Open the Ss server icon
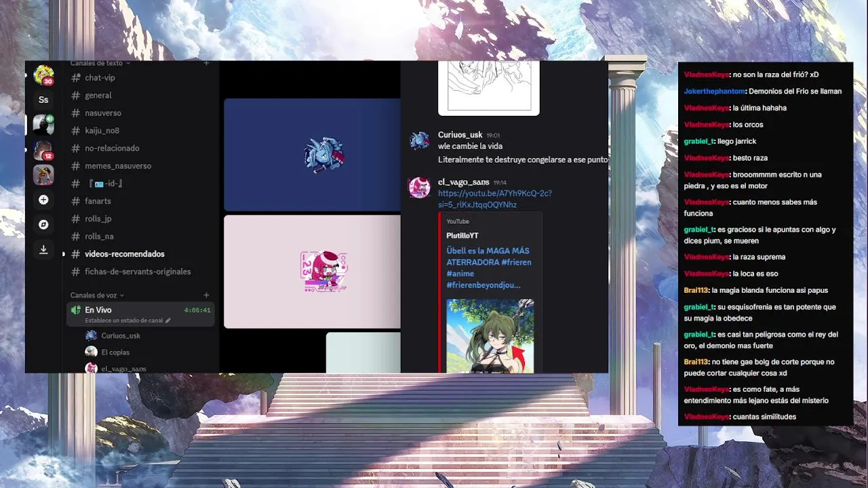868x488 pixels. (43, 100)
